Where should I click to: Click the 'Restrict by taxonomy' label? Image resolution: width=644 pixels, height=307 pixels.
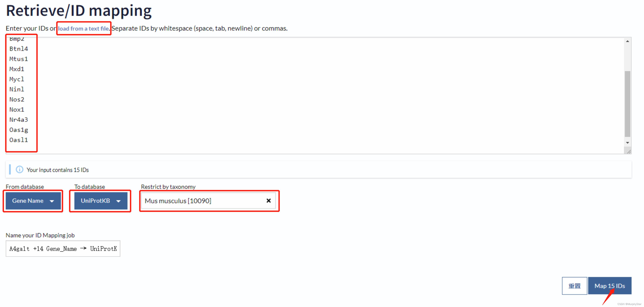[x=168, y=187]
